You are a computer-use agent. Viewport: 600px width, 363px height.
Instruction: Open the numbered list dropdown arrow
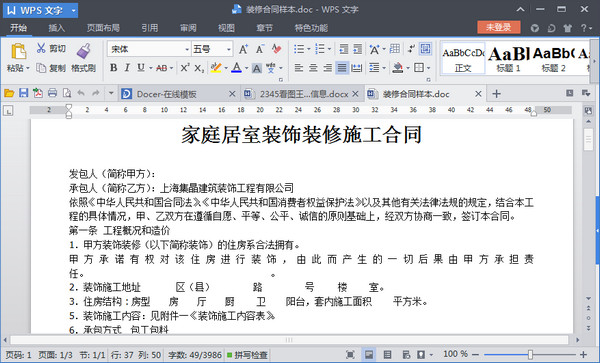329,49
